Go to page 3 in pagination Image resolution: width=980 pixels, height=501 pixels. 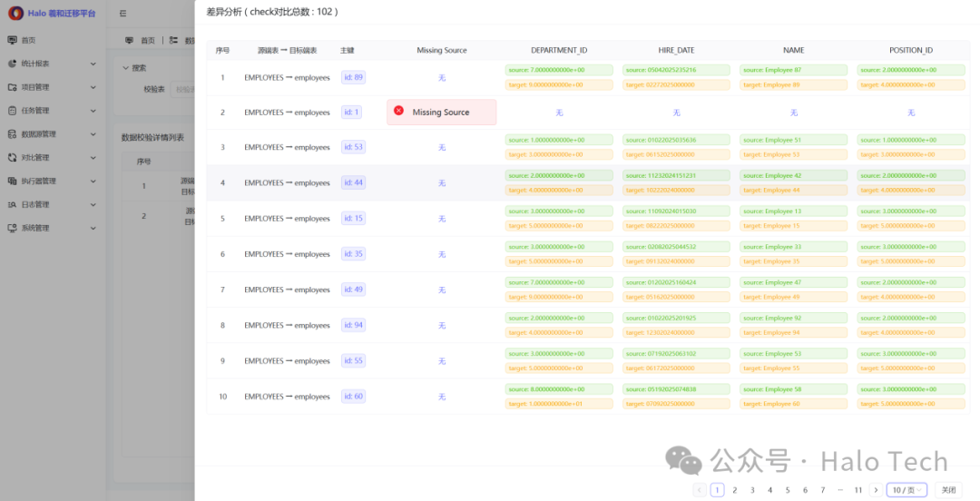752,490
